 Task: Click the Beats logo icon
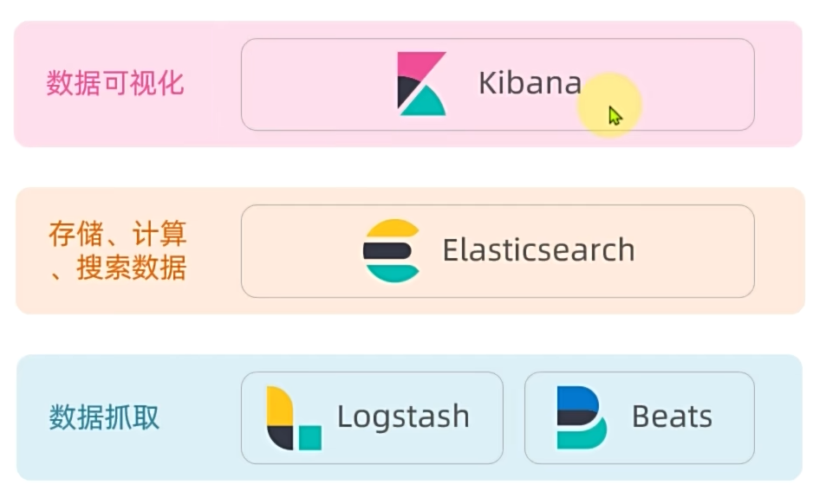click(581, 417)
